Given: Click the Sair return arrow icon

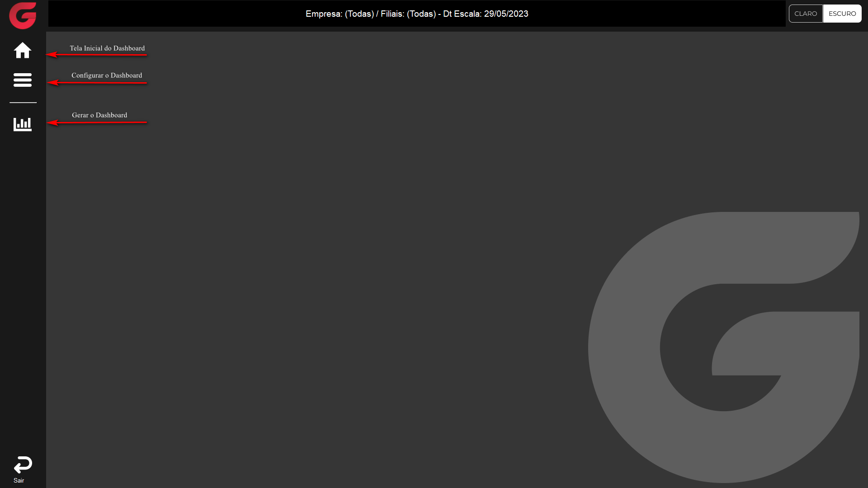Looking at the screenshot, I should (x=23, y=465).
